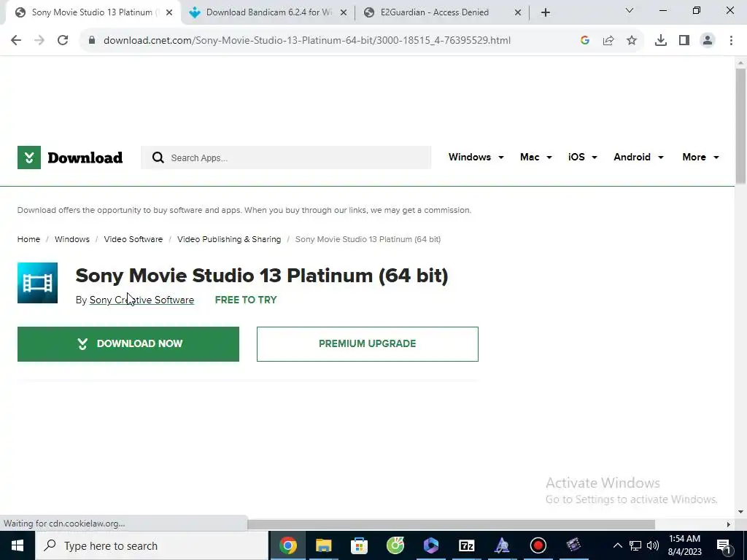Viewport: 747px width, 560px height.
Task: Open Chrome from the taskbar
Action: pos(287,545)
